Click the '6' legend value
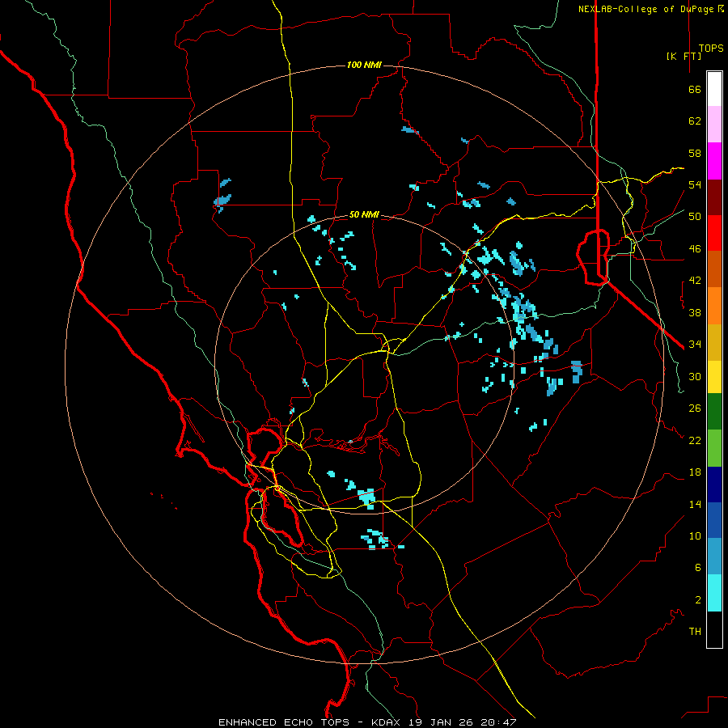 [698, 568]
